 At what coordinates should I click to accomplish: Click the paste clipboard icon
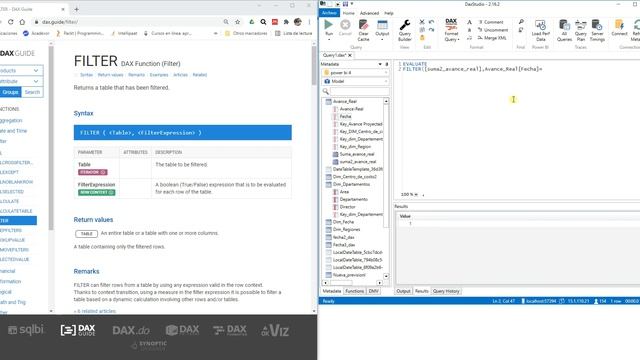[x=422, y=38]
